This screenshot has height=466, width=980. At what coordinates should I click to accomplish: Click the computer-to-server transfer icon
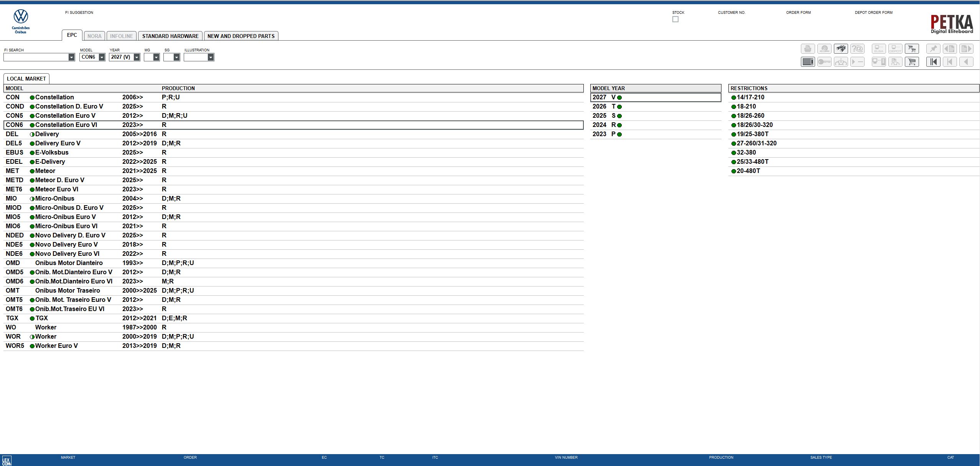[879, 62]
